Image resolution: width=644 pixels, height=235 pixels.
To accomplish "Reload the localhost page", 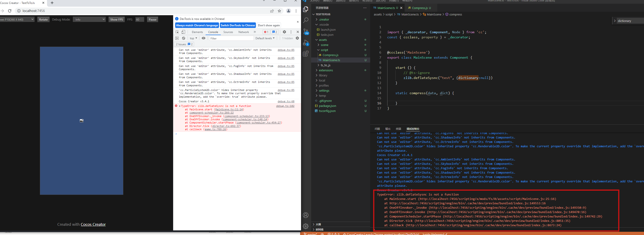I will pyautogui.click(x=10, y=11).
